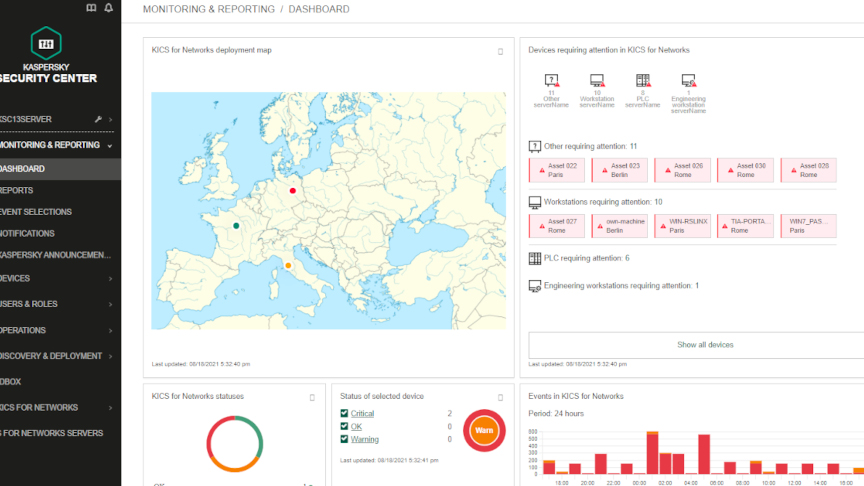
Task: Open WIN-RSLINX Paris workstation card
Action: (682, 226)
